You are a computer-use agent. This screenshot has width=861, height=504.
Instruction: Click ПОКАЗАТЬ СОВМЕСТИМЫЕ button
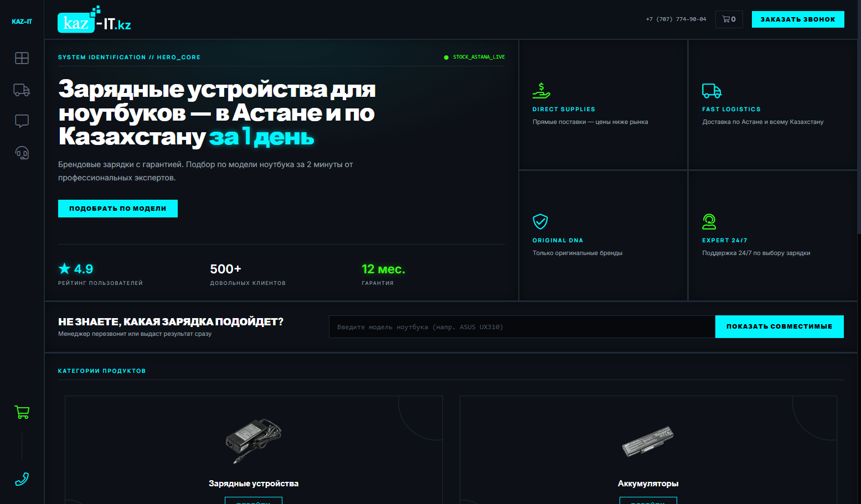tap(779, 326)
